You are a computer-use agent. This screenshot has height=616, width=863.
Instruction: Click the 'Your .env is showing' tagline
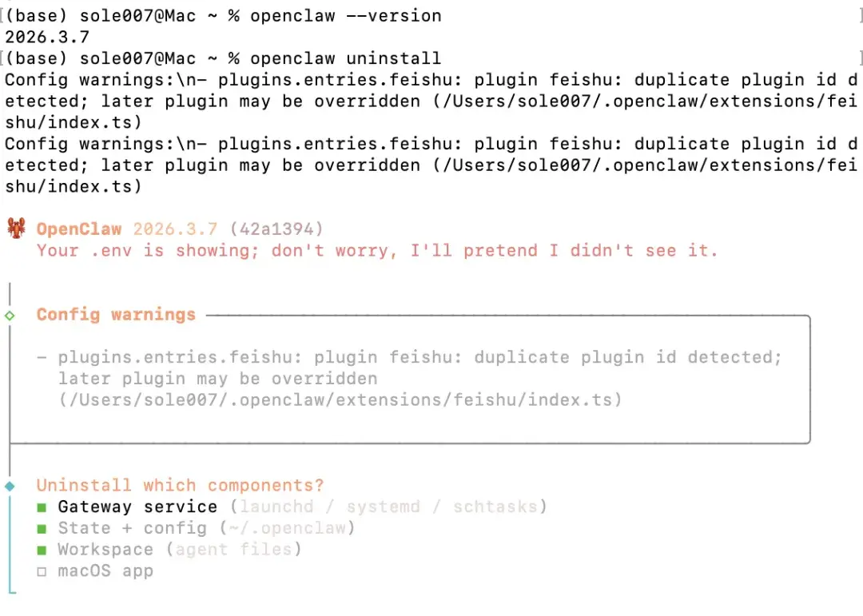click(x=377, y=251)
